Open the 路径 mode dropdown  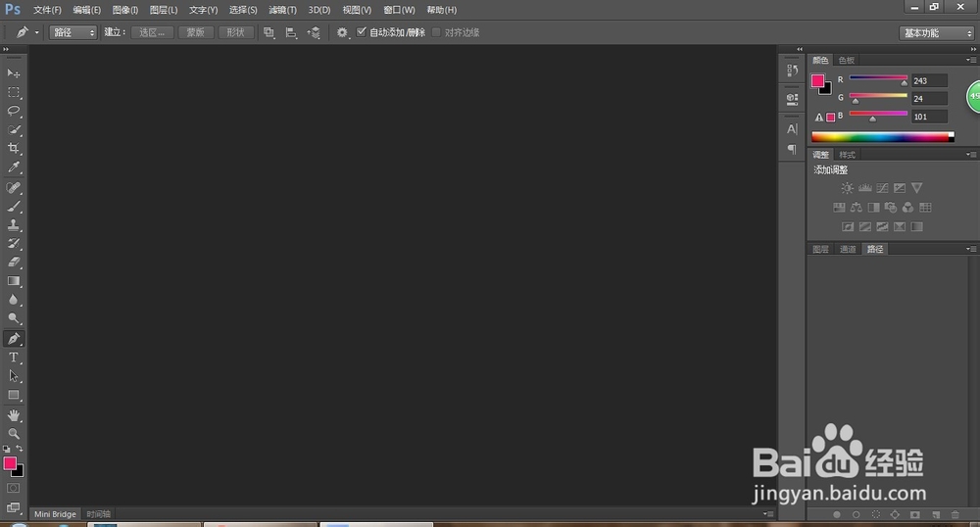[x=73, y=32]
